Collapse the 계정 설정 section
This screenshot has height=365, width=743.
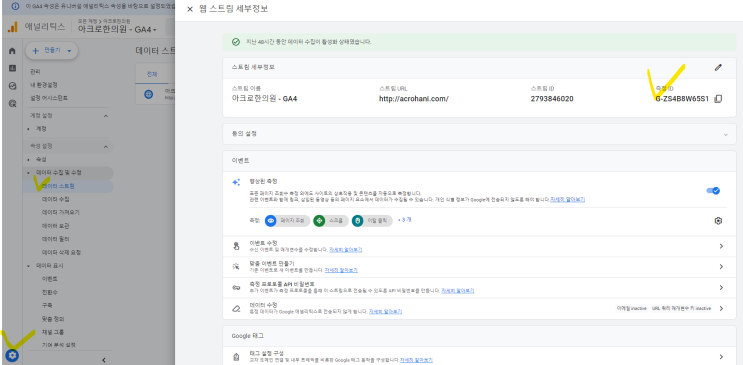pos(106,116)
